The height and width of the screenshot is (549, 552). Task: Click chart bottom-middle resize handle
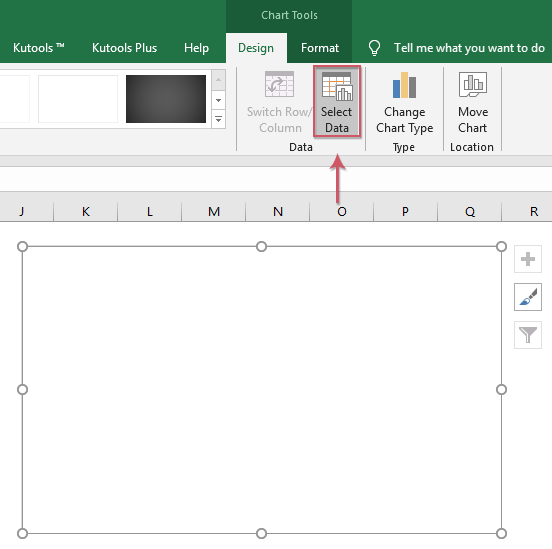point(261,534)
